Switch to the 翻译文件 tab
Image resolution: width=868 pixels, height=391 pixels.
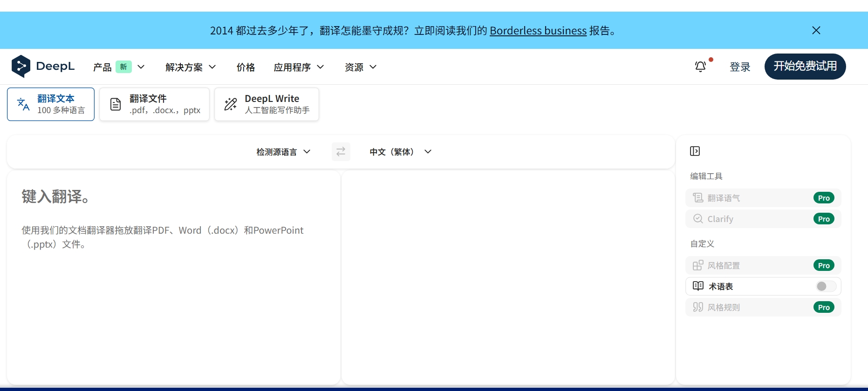point(154,104)
